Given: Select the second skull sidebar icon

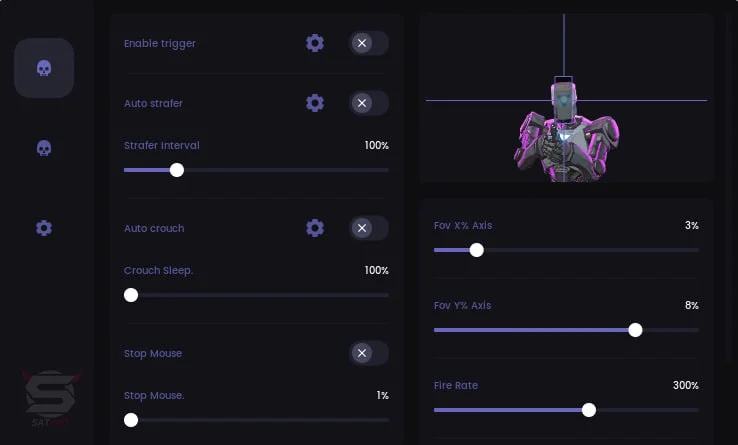Looking at the screenshot, I should pos(44,148).
